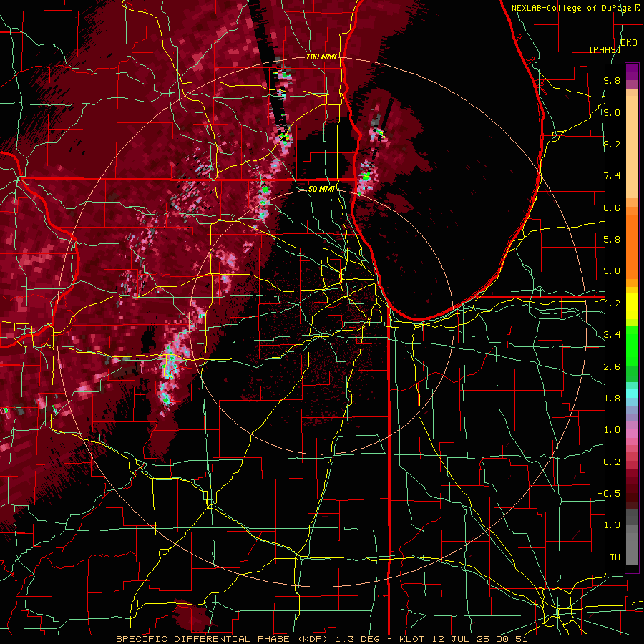Screen dimensions: 644x644
Task: Click the 1.0 value on the color scale
Action: pyautogui.click(x=612, y=430)
